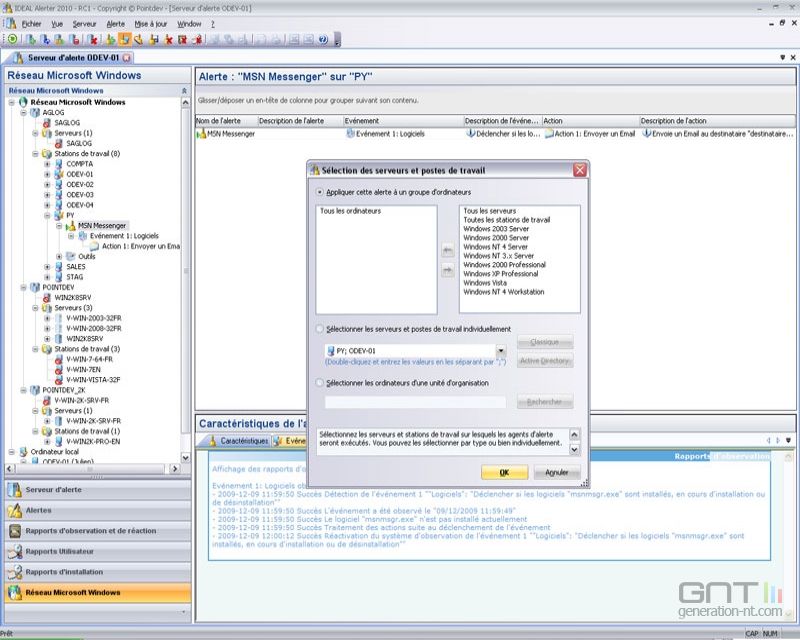This screenshot has width=800, height=640.
Task: Click MSN Messenger alert icon in table row
Action: tap(201, 134)
